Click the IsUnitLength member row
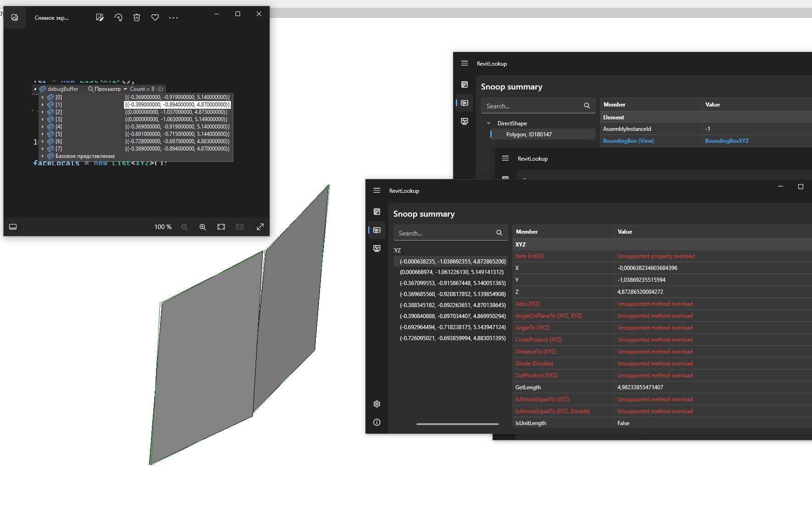Screen dimensions: 812x532 tap(662, 423)
